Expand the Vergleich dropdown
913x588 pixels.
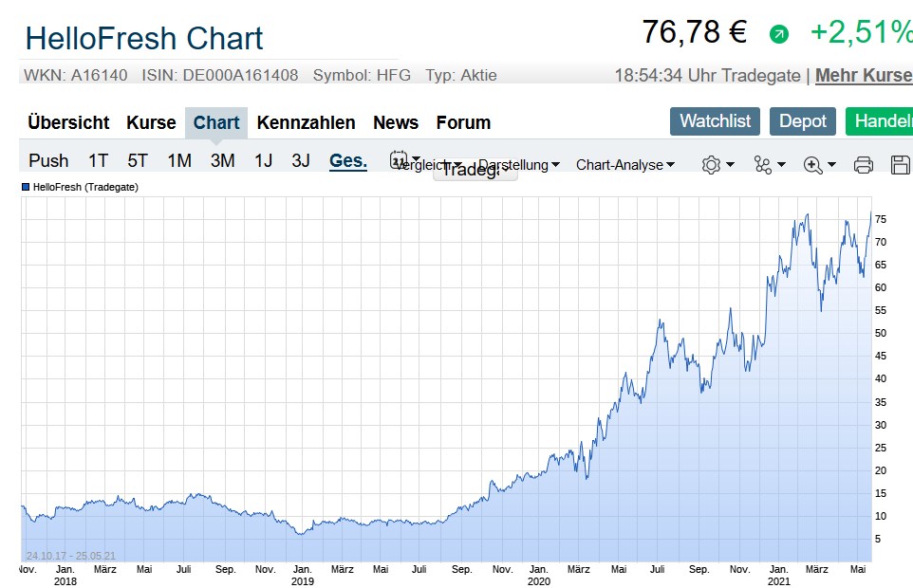[x=428, y=165]
